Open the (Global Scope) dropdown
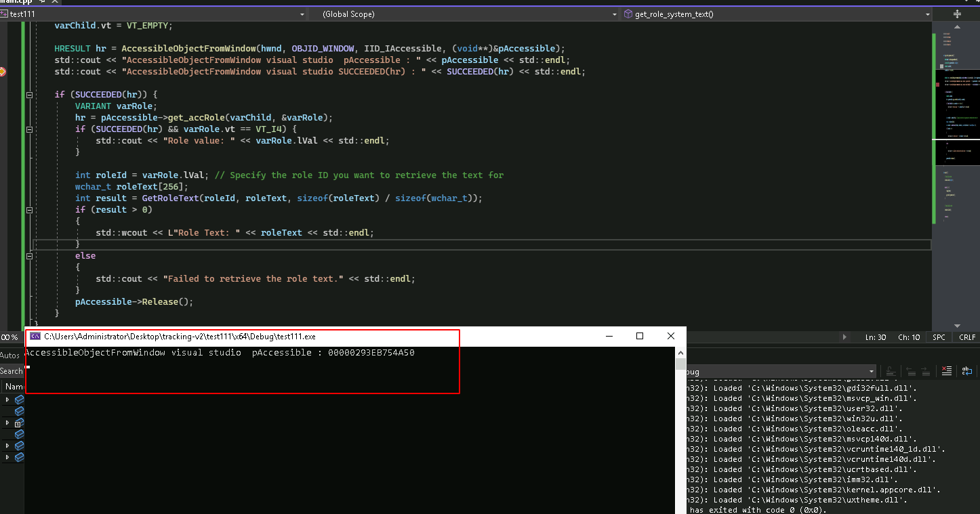Screen dimensions: 980x514 pyautogui.click(x=465, y=14)
